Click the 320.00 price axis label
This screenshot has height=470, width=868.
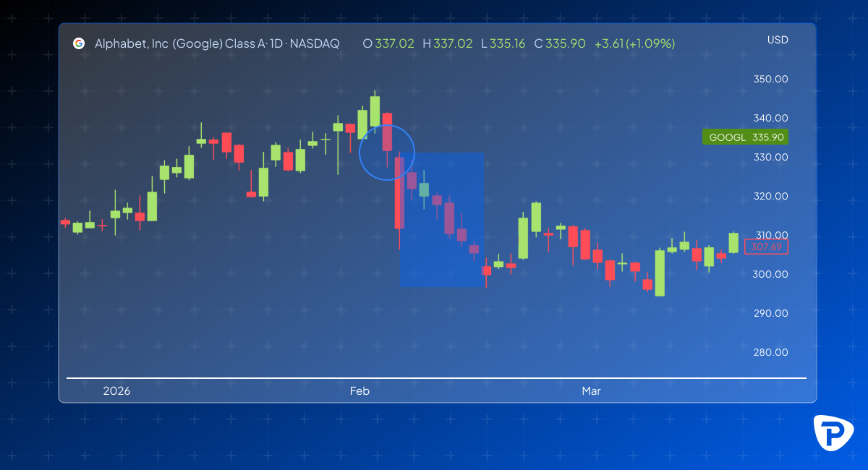(x=770, y=196)
